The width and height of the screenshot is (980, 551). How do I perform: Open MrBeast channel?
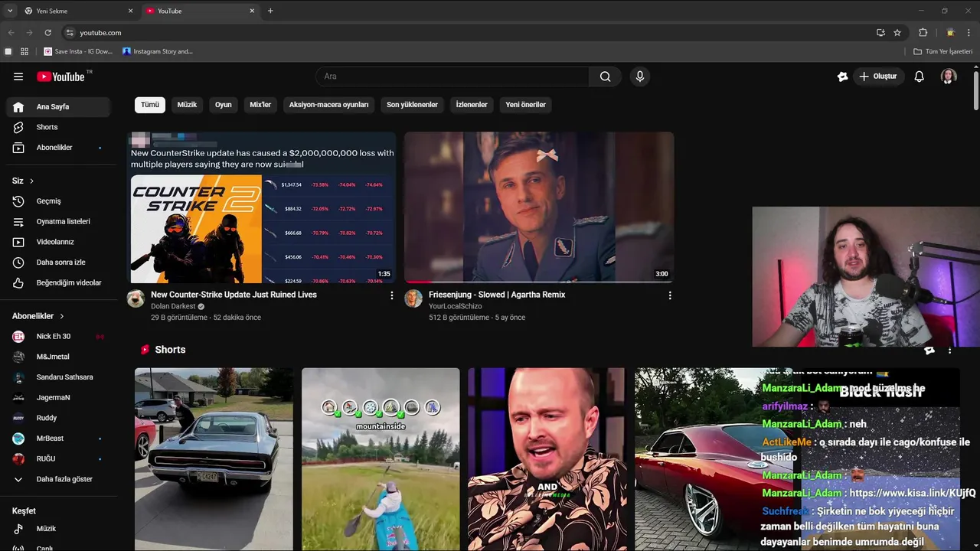[x=58, y=439]
